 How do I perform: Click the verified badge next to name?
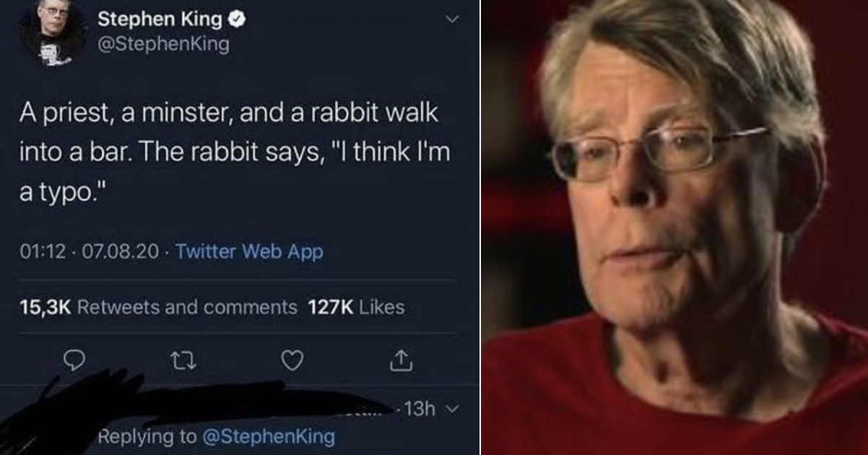click(237, 19)
